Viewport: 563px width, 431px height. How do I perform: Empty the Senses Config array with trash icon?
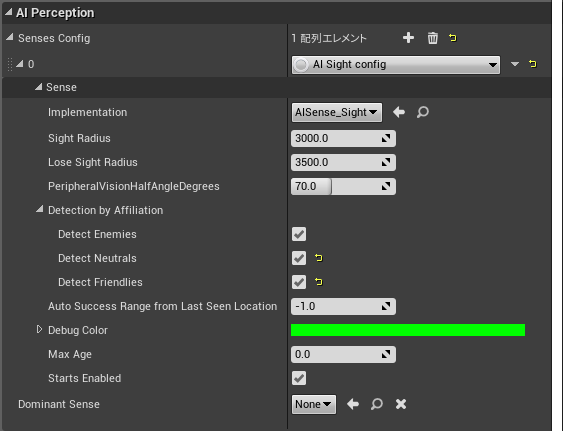433,38
